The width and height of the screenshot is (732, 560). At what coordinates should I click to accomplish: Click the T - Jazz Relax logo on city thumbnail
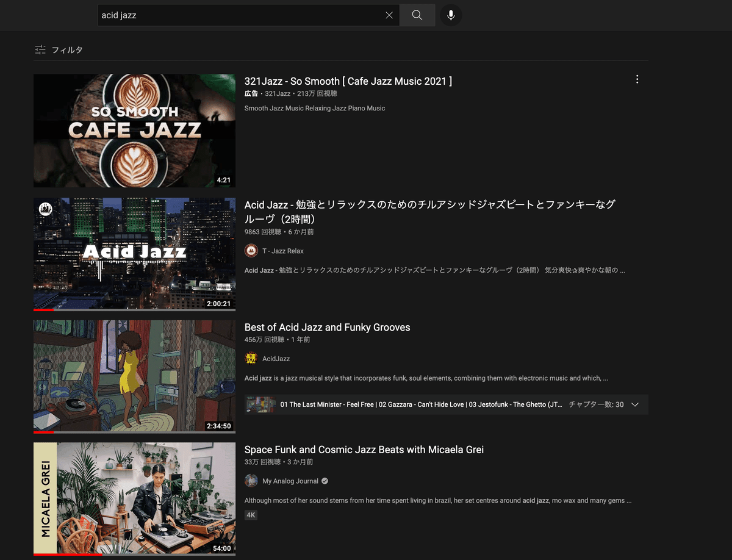(45, 209)
